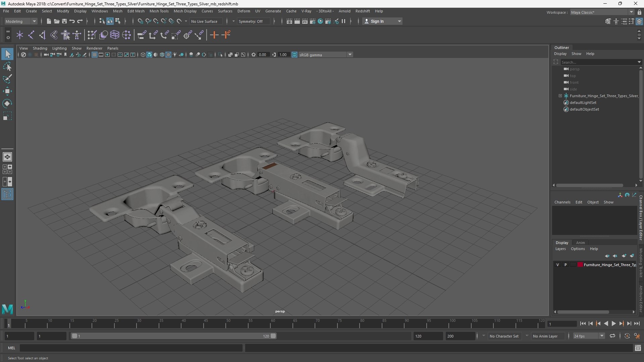This screenshot has width=644, height=362.
Task: Click the Outliner search field
Action: pos(600,62)
